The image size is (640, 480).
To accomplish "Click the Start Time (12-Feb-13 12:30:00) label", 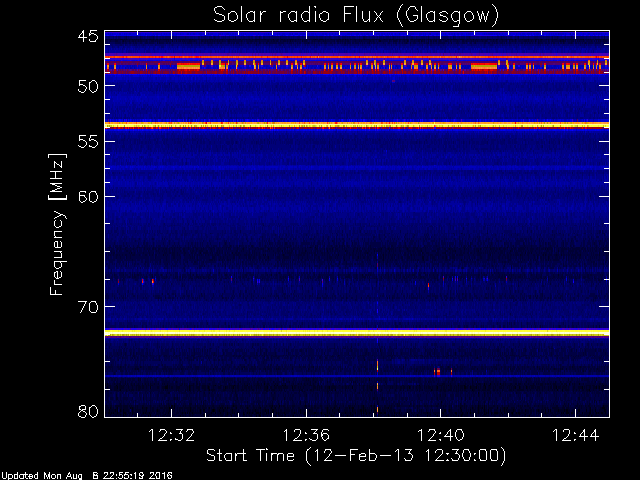I will [x=356, y=456].
